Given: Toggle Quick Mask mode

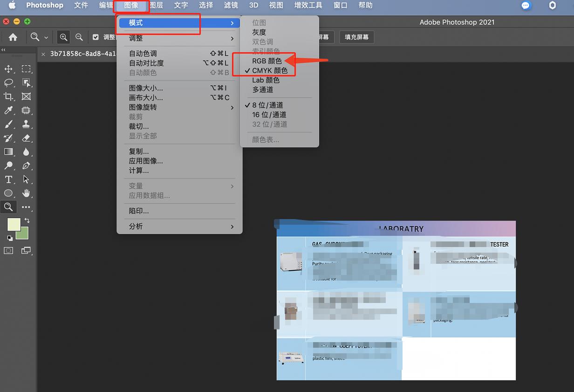Looking at the screenshot, I should (x=8, y=251).
